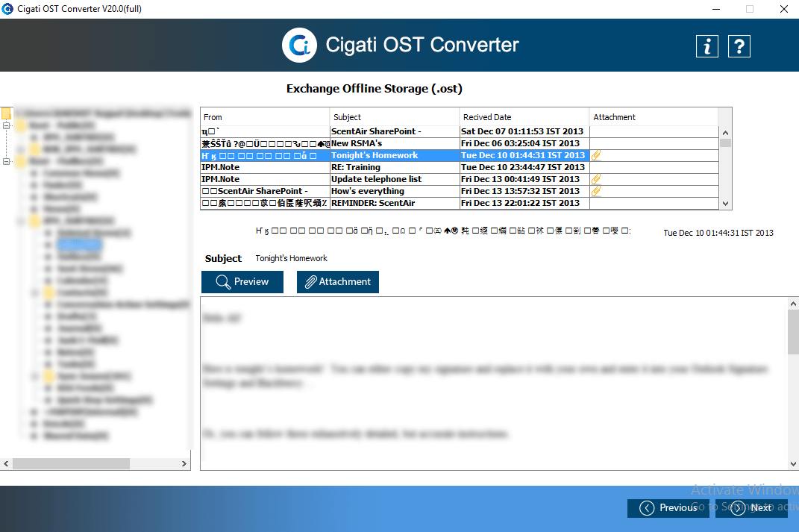The height and width of the screenshot is (532, 799).
Task: Click the folder tree scroll right arrow
Action: pyautogui.click(x=184, y=463)
